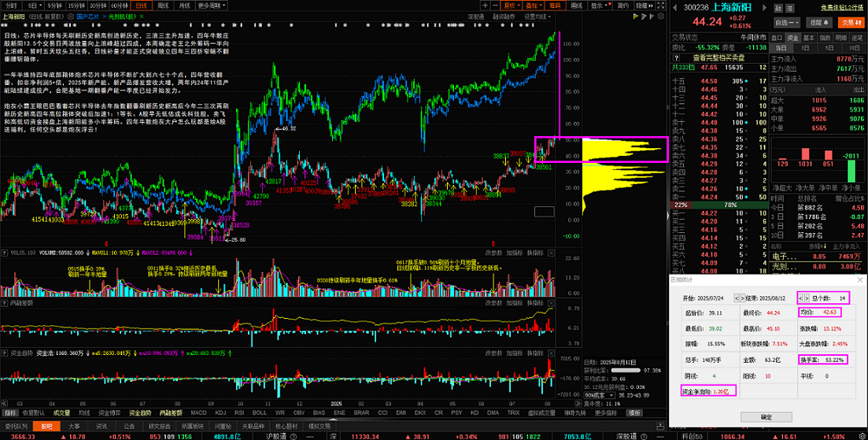Open the 显示 display dropdown
The image size is (868, 440).
coord(599,6)
